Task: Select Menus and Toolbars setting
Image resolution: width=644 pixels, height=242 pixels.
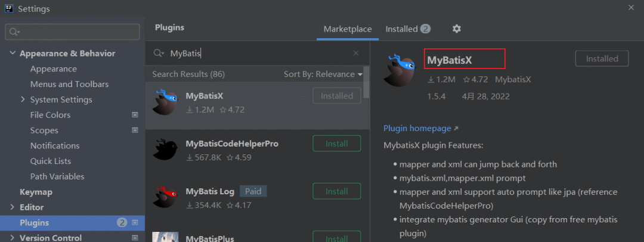Action: coord(69,84)
